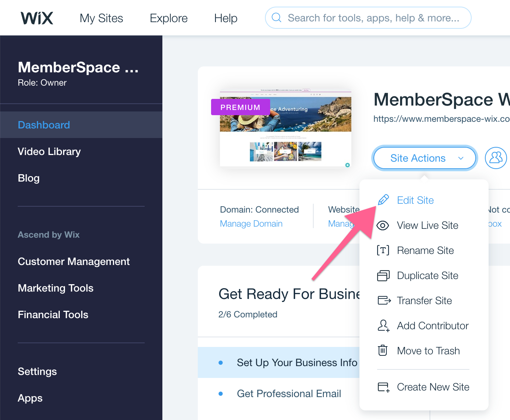Open Help in top navigation
510x420 pixels.
(x=225, y=18)
